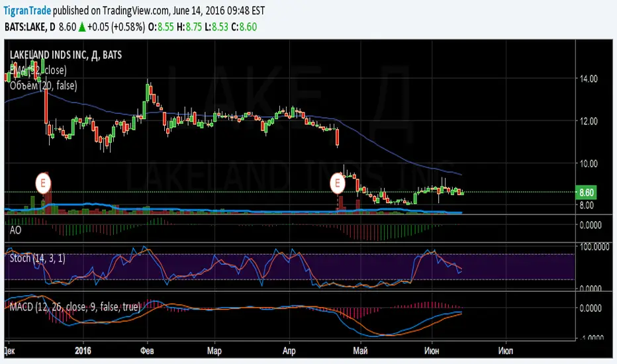617x364 pixels.
Task: Click the LAKELAND INDS INC chart title
Action: pos(66,55)
